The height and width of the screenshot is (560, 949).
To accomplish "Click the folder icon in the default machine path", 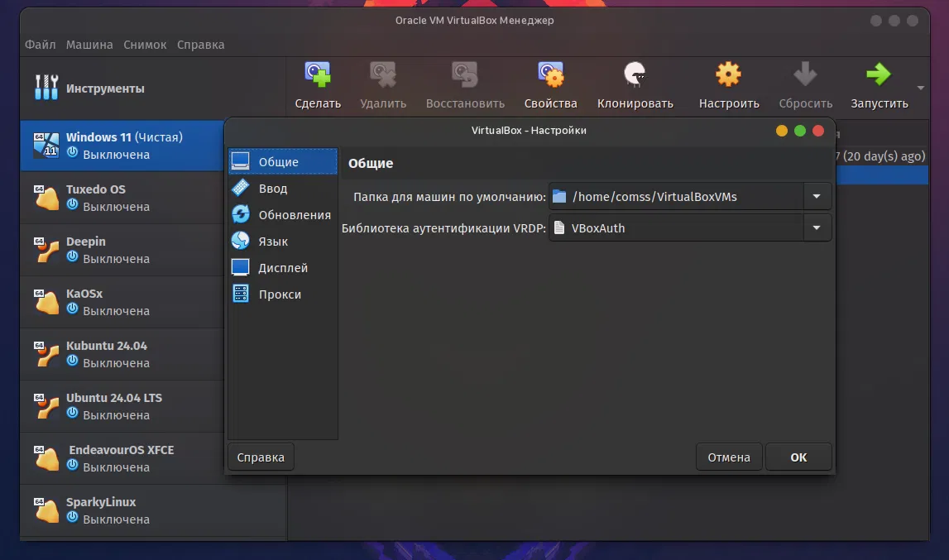I will click(559, 196).
